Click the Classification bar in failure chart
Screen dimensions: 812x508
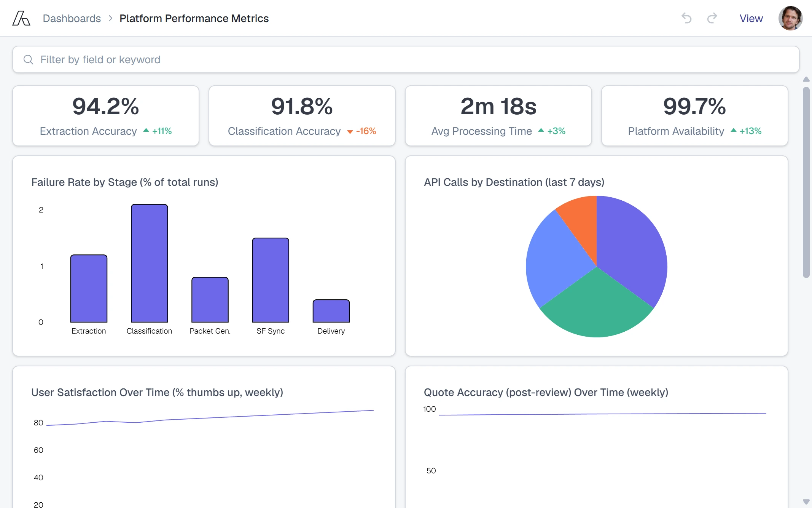click(x=149, y=263)
